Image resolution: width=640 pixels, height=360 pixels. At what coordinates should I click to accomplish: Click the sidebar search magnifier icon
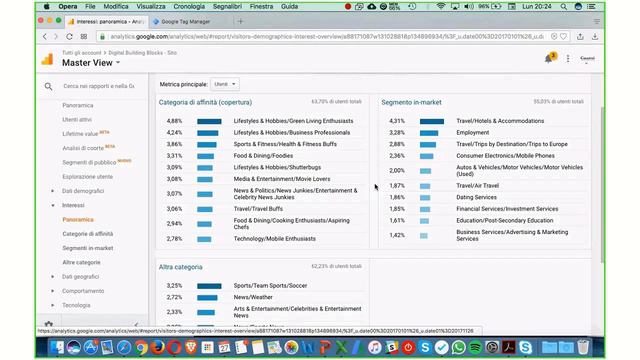point(49,86)
